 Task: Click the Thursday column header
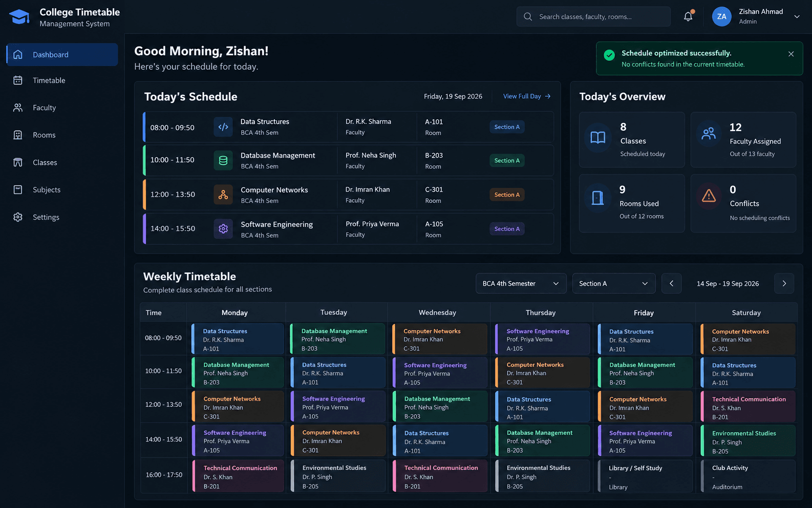point(541,312)
